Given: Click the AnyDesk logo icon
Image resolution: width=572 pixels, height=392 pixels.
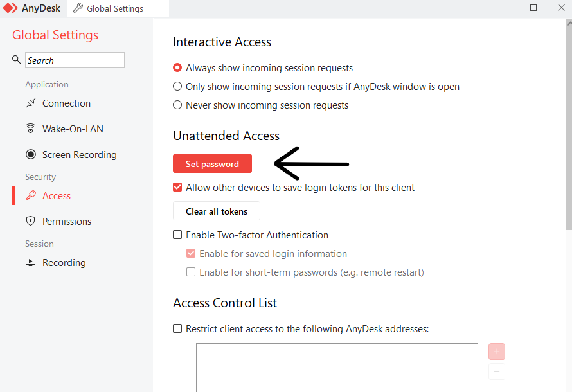Looking at the screenshot, I should (x=10, y=8).
